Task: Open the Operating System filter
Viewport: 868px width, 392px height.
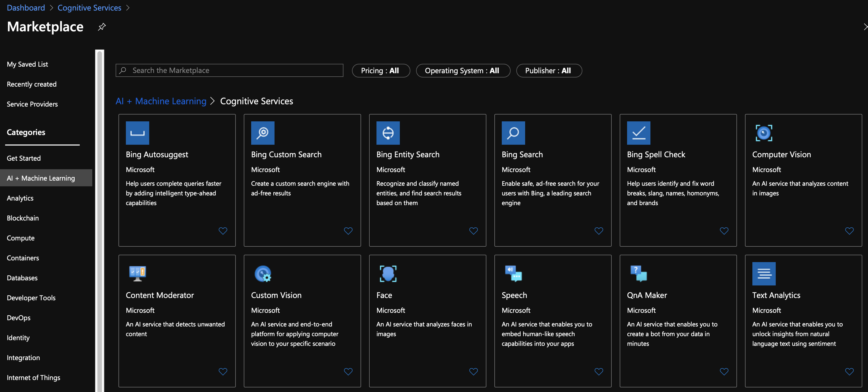Action: pyautogui.click(x=463, y=70)
